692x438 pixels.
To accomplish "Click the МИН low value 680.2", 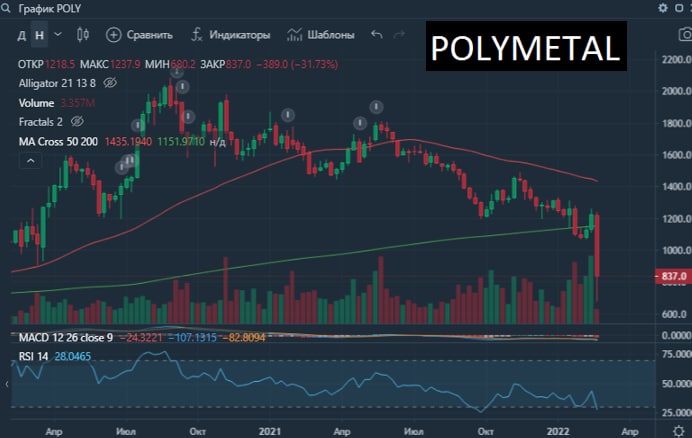I will [x=183, y=64].
